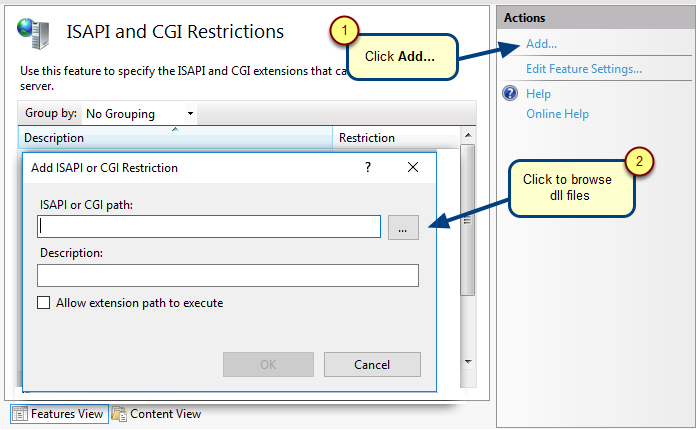
Task: Open the browse ellipsis button for dll files
Action: 403,228
